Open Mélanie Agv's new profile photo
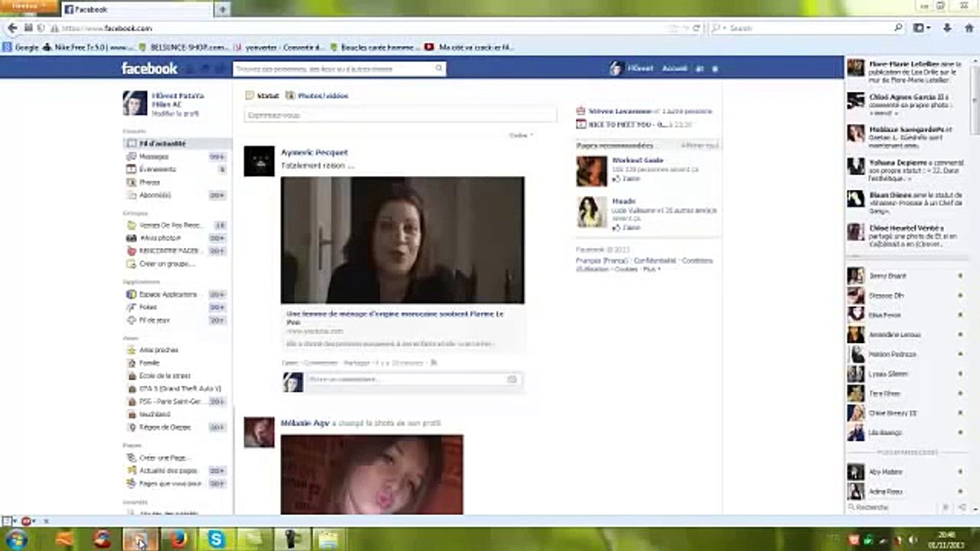Image resolution: width=980 pixels, height=551 pixels. 372,474
